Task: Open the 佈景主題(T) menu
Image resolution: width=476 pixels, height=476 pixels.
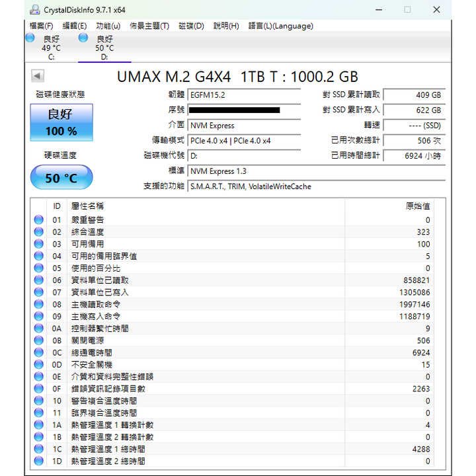Action: pyautogui.click(x=149, y=26)
